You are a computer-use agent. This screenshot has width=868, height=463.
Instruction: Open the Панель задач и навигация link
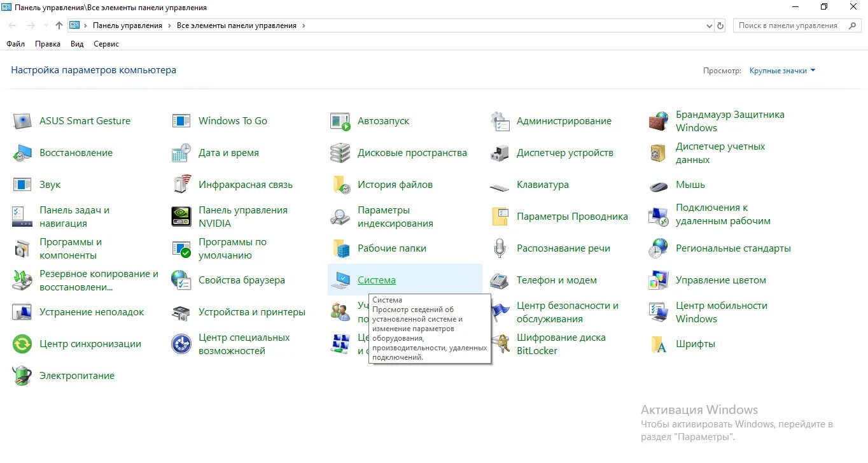pos(74,217)
